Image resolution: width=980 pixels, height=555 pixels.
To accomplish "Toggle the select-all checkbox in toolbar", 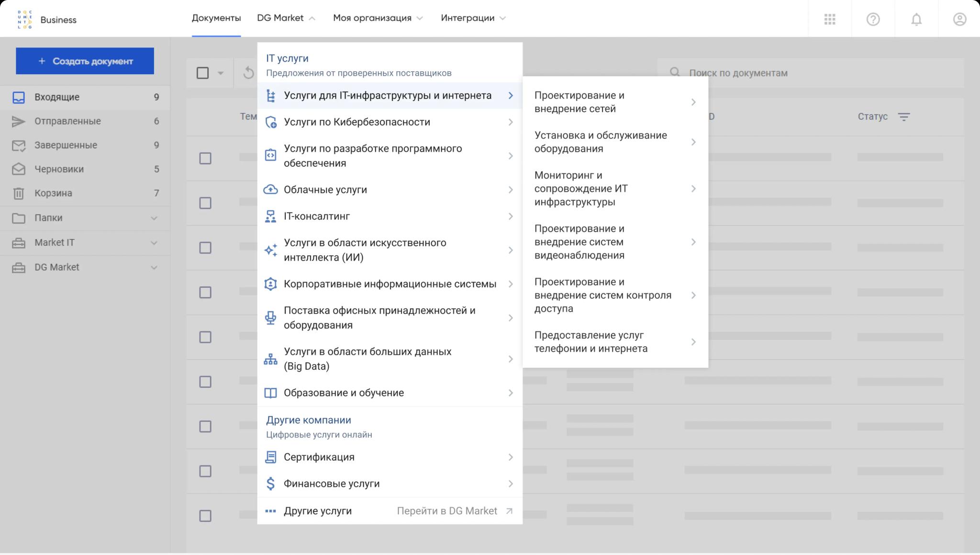I will pos(203,73).
